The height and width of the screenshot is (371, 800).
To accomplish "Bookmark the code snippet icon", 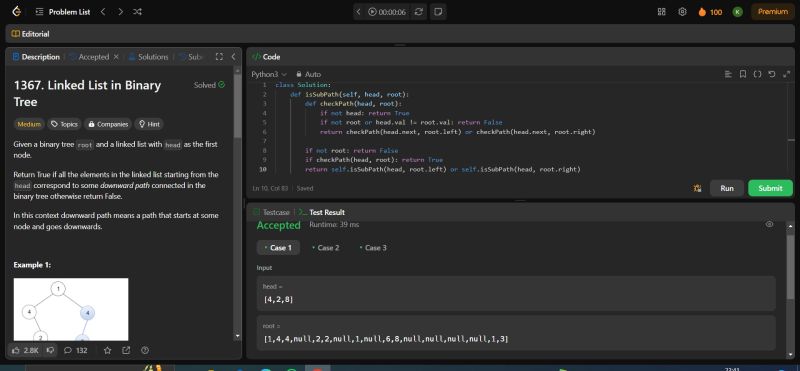I will 743,75.
